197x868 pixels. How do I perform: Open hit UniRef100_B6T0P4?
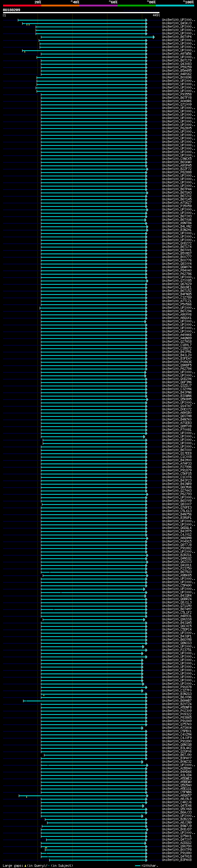[177, 37]
